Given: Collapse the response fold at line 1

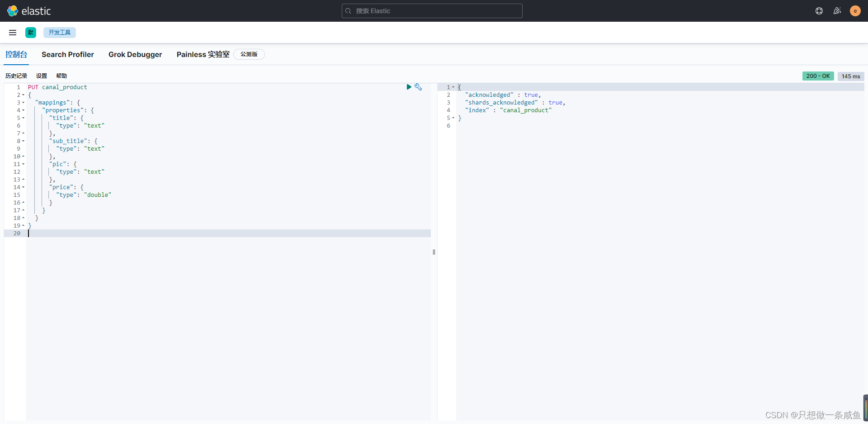Looking at the screenshot, I should (x=453, y=87).
